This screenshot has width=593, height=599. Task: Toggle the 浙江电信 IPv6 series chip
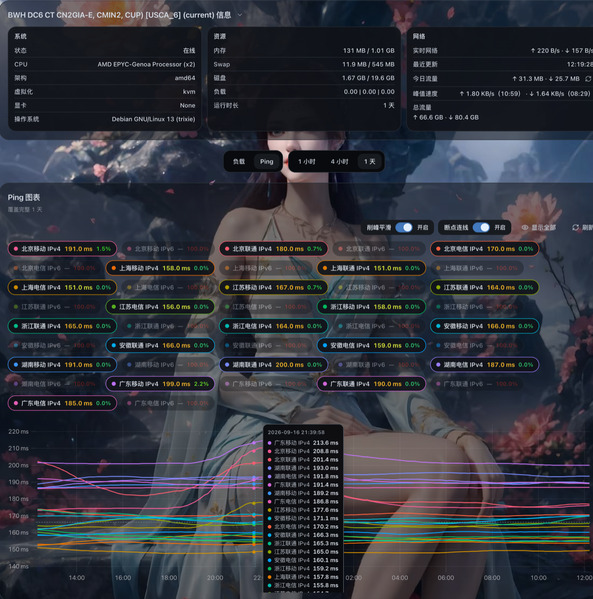click(379, 326)
